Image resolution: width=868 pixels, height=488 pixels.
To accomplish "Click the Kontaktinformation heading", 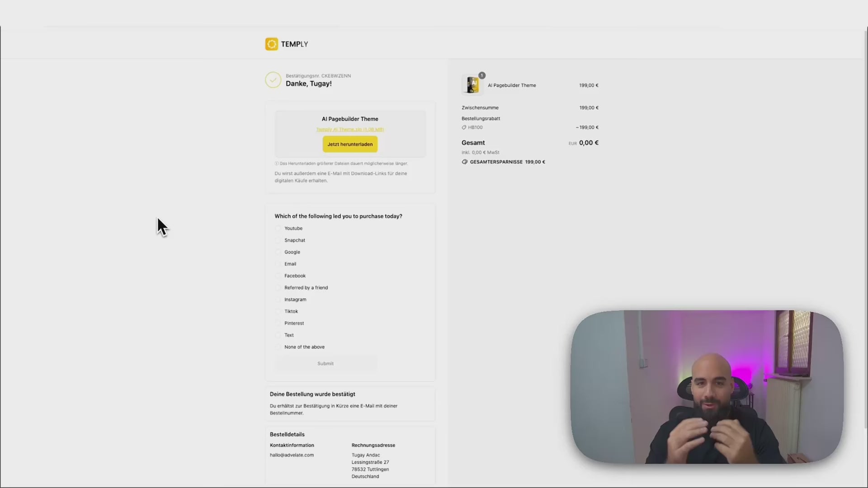I will pos(292,446).
